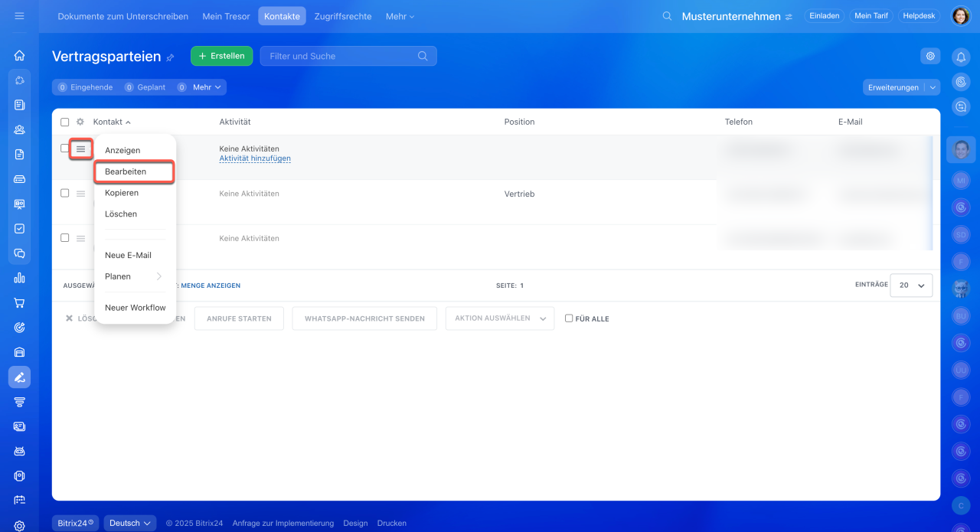
Task: Open the feed/news icon in left sidebar
Action: point(19,105)
